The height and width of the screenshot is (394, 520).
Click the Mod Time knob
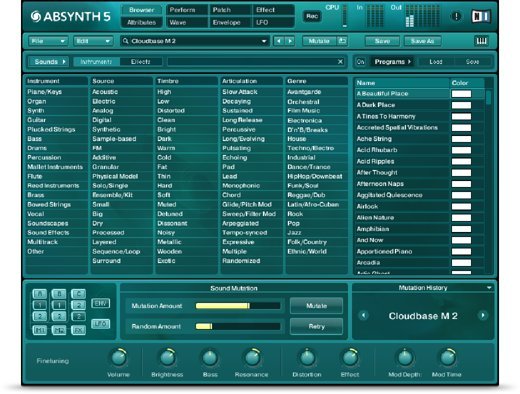[x=448, y=357]
